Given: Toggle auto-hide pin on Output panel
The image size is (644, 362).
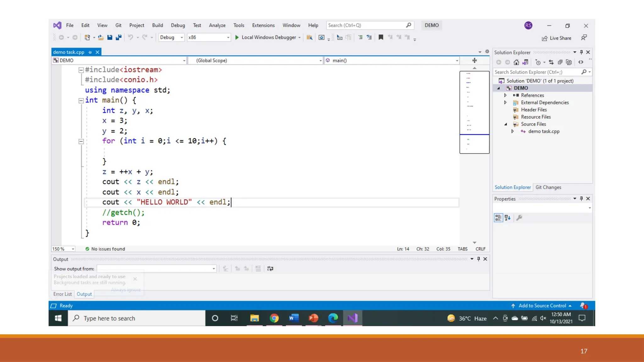Looking at the screenshot, I should tap(479, 259).
